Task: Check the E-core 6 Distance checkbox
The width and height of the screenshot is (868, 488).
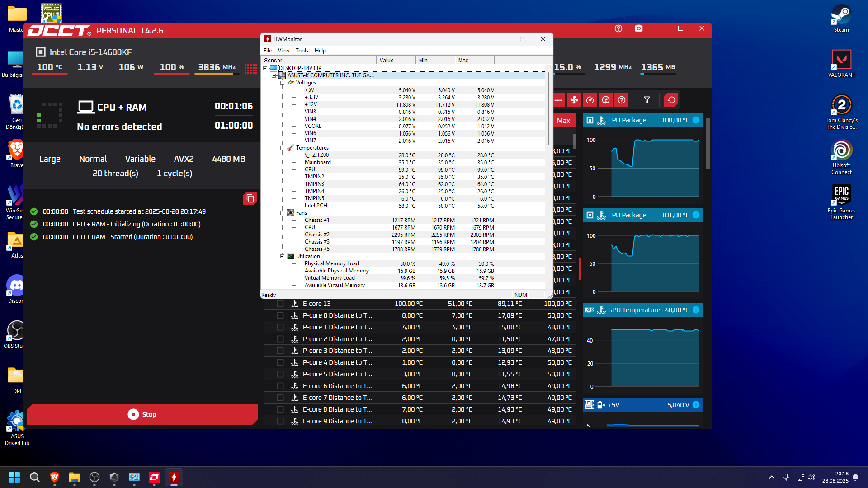Action: (x=280, y=386)
